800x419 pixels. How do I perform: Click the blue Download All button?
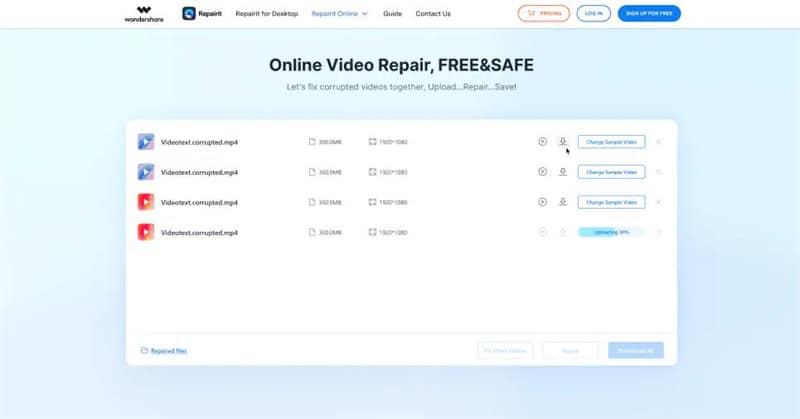(636, 351)
